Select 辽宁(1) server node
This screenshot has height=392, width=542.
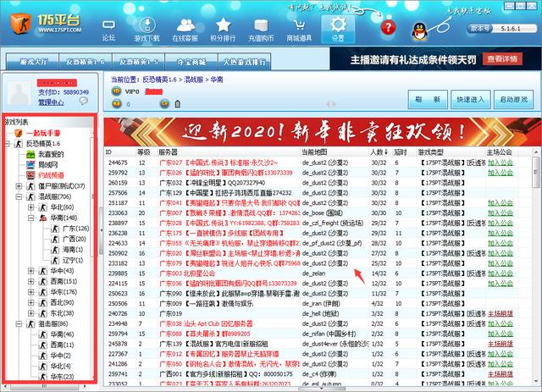click(x=73, y=260)
